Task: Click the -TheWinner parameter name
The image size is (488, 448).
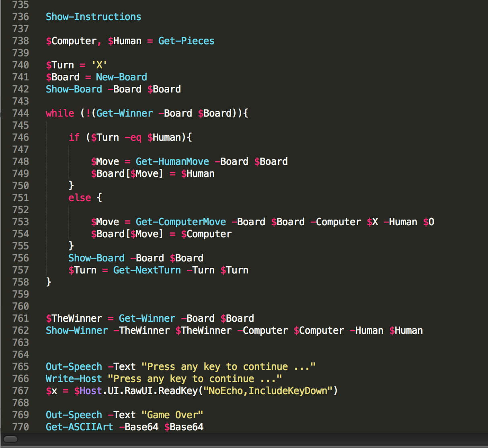Action: [x=141, y=331]
